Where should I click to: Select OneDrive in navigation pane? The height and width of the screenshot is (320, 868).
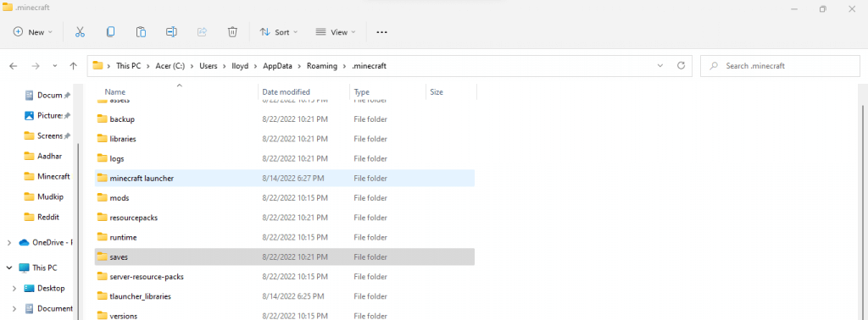46,242
